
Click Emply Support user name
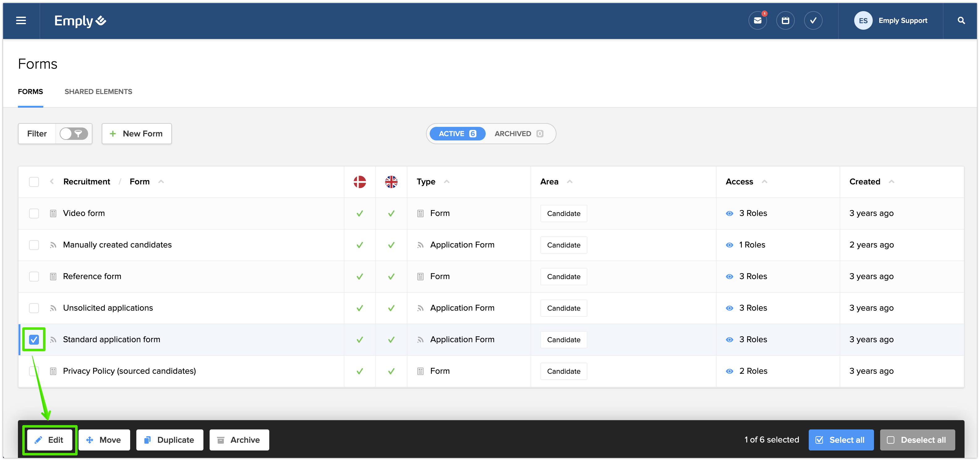[x=903, y=20]
